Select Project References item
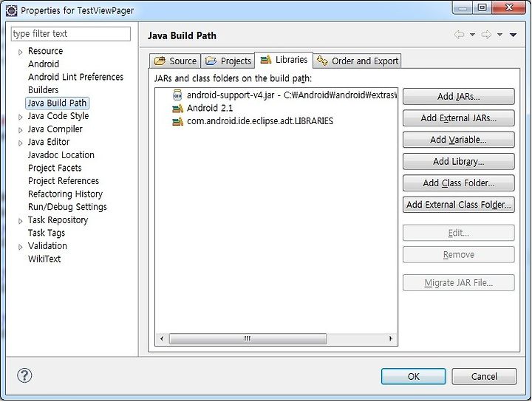 point(64,181)
